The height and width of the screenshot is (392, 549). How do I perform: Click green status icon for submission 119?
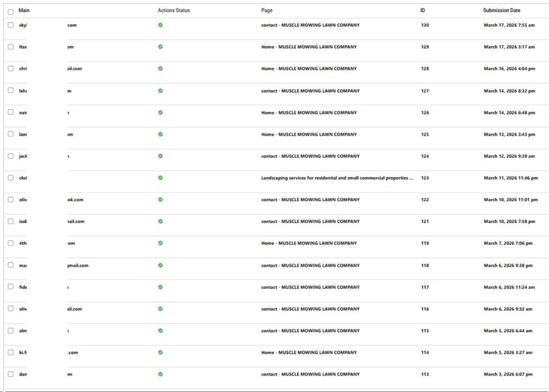(160, 243)
